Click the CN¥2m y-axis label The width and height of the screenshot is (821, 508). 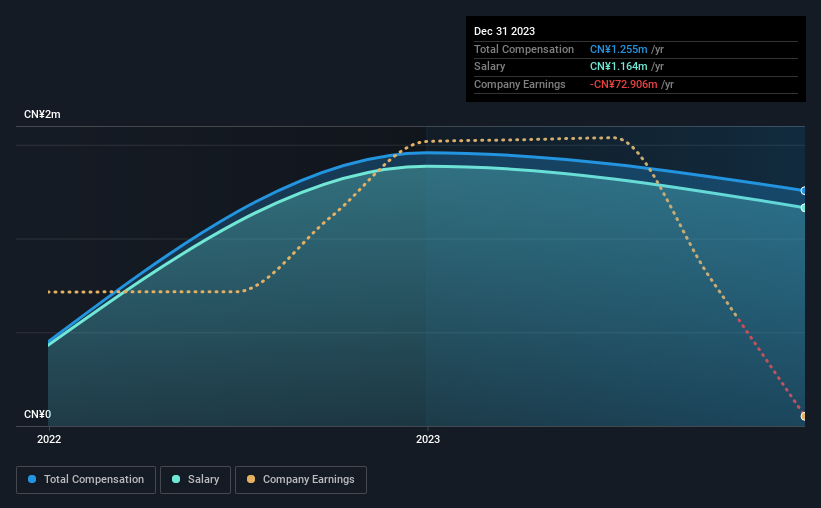click(42, 114)
